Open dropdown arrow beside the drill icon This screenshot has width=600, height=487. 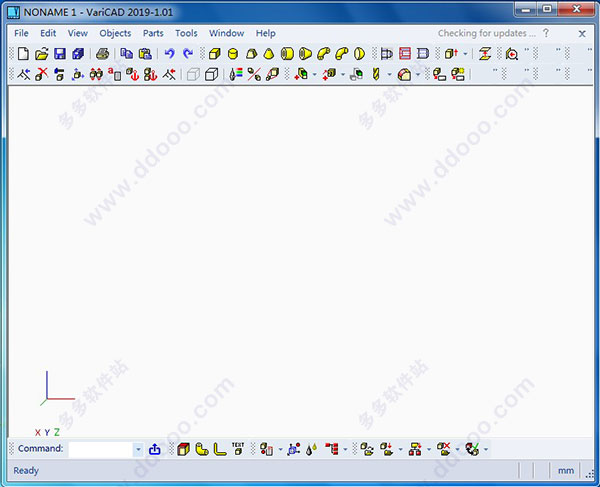[x=389, y=74]
